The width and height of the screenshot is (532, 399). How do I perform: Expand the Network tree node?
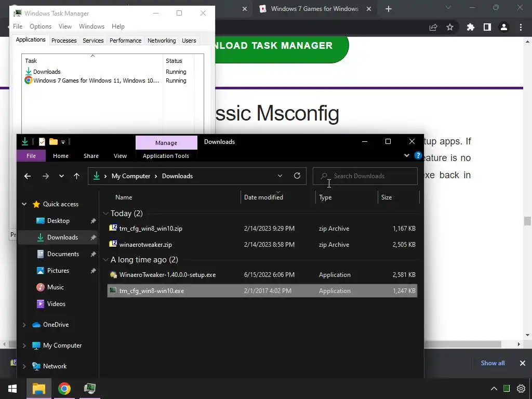[x=24, y=366]
